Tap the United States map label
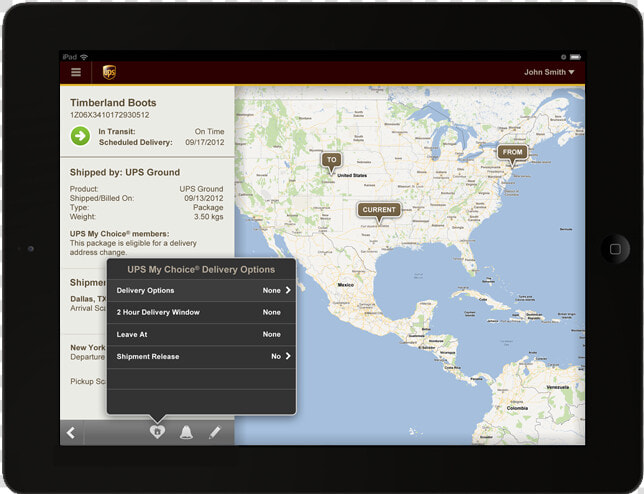Screen dimensions: 644x494 click(x=352, y=175)
